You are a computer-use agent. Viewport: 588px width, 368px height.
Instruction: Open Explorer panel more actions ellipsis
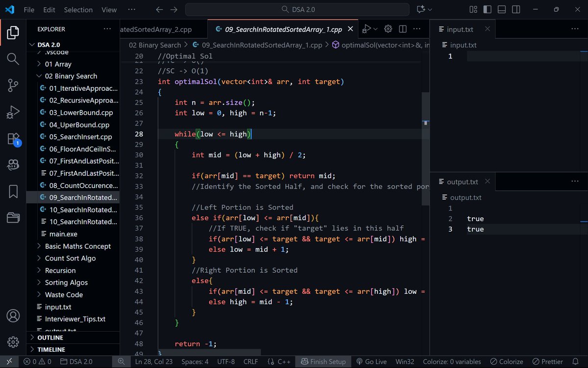[x=107, y=29]
